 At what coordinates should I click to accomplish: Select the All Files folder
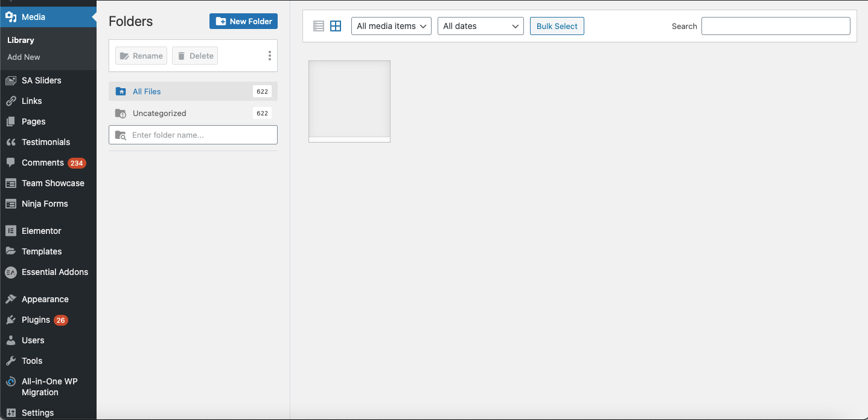[x=148, y=91]
